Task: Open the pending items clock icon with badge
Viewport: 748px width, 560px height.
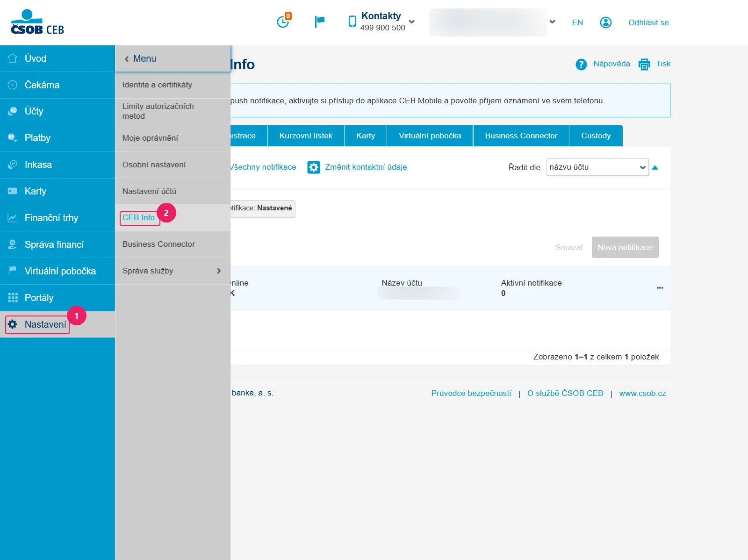Action: click(x=283, y=21)
